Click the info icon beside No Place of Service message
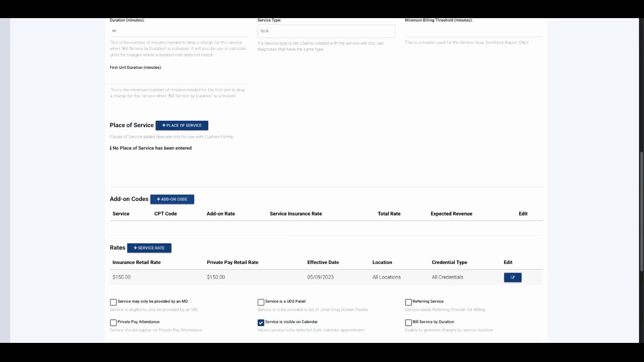The height and width of the screenshot is (362, 644). point(111,148)
